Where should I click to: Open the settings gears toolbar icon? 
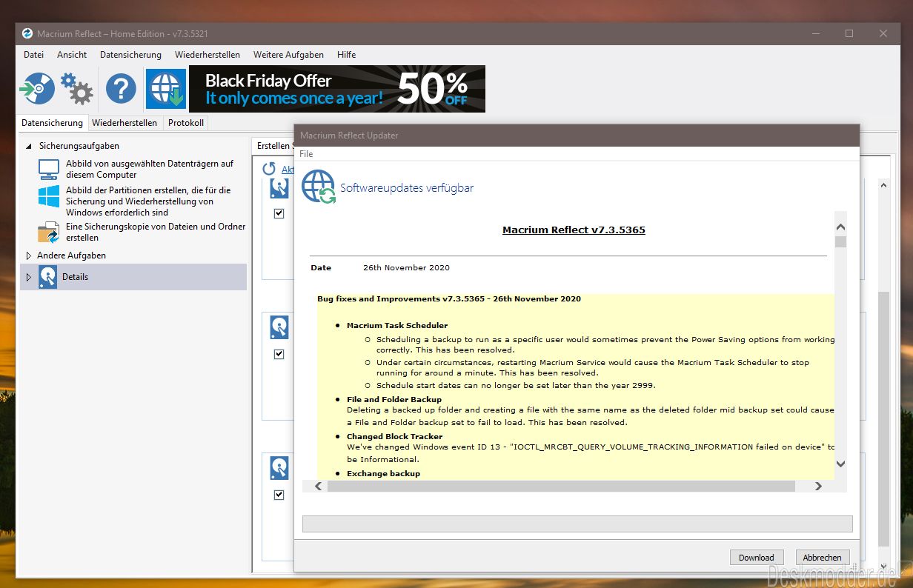point(77,89)
